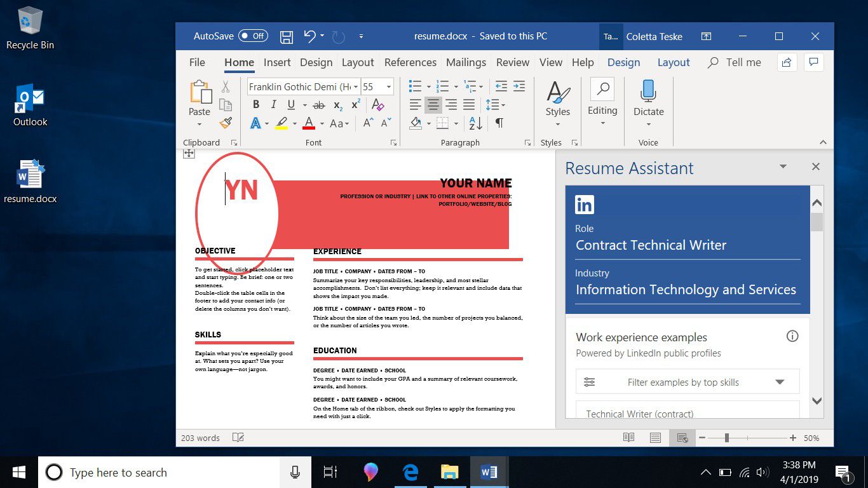This screenshot has height=488, width=868.
Task: Toggle Justify alignment
Action: [469, 105]
